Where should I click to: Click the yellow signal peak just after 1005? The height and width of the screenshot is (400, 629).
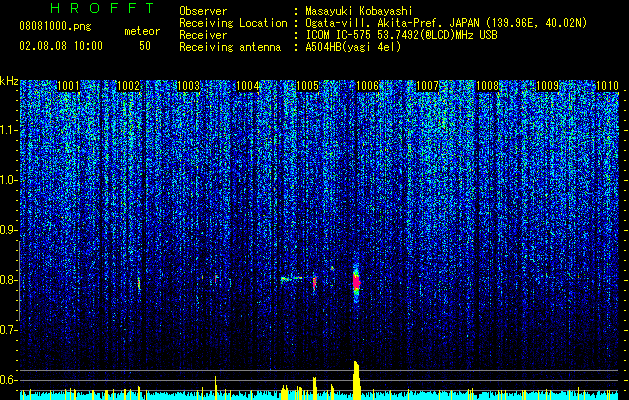coord(314,388)
